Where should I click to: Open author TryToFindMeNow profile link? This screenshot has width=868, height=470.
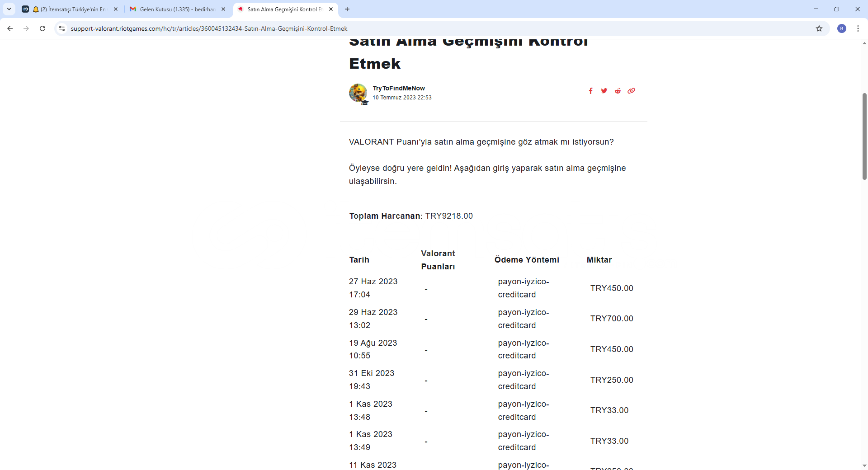(x=399, y=88)
